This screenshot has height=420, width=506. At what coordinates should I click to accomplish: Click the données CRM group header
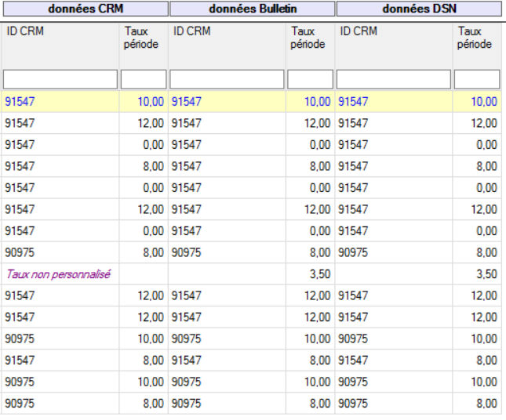86,9
